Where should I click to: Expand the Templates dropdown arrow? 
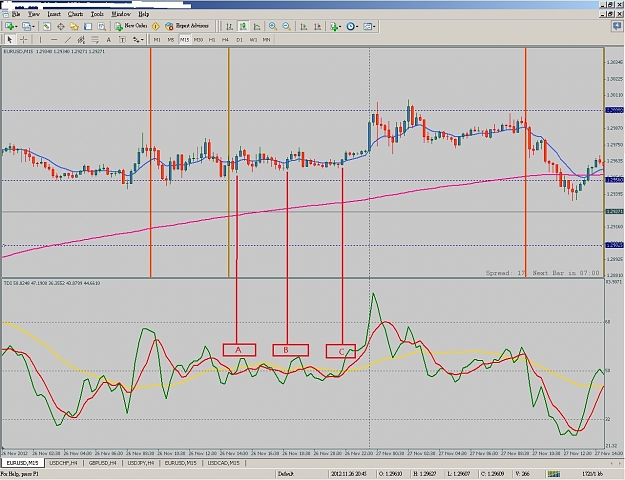374,27
